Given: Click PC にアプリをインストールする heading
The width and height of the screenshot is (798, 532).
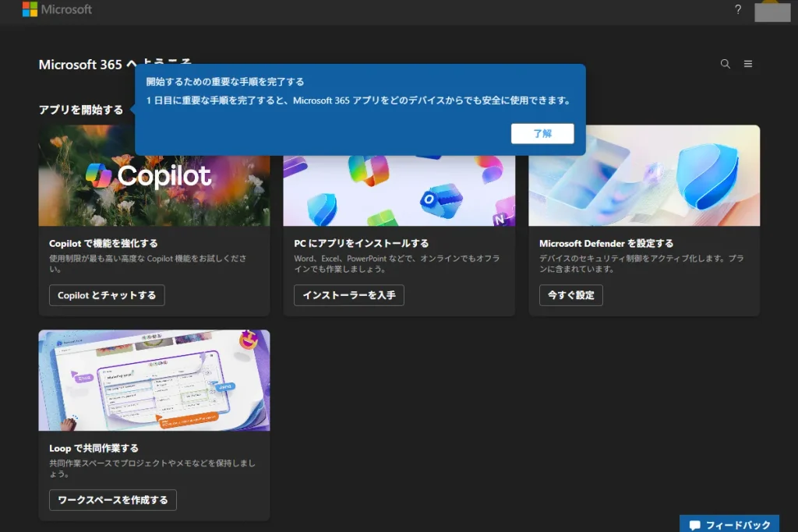Looking at the screenshot, I should (x=362, y=243).
